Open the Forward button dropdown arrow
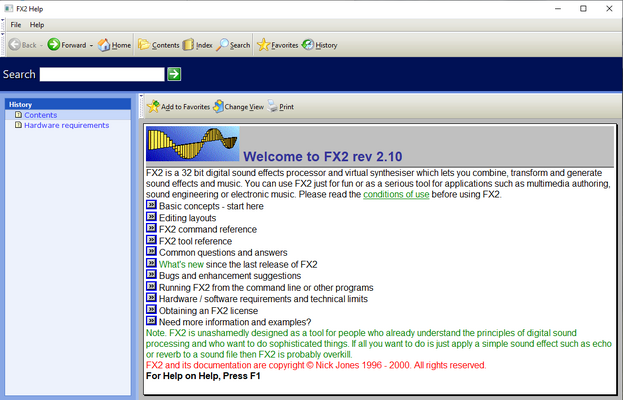The image size is (623, 400). coord(91,45)
